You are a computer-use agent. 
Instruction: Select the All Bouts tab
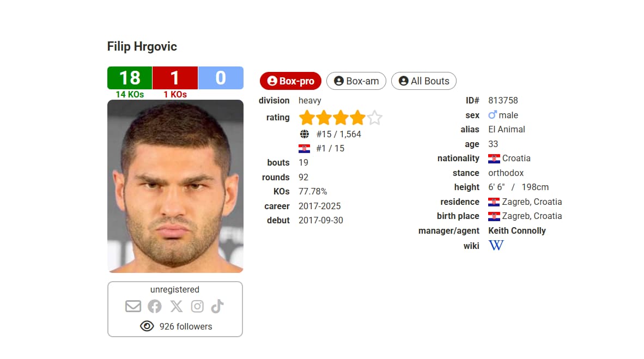pos(424,81)
